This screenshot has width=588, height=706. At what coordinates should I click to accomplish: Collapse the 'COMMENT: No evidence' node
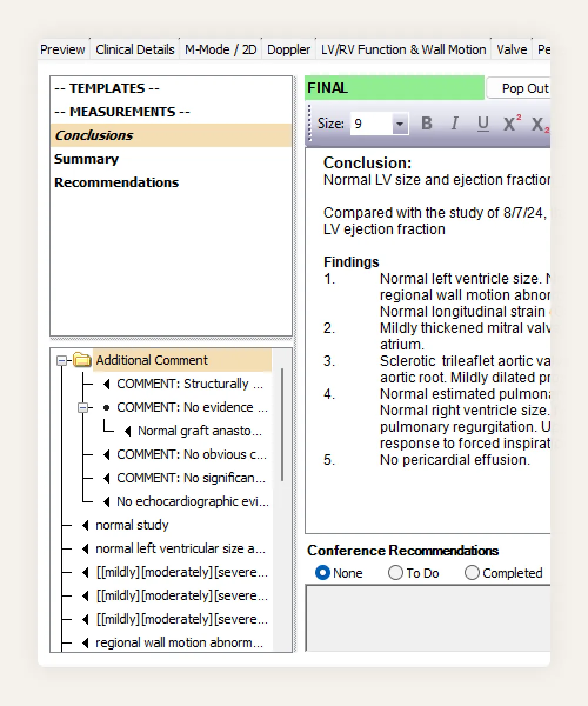click(x=82, y=407)
